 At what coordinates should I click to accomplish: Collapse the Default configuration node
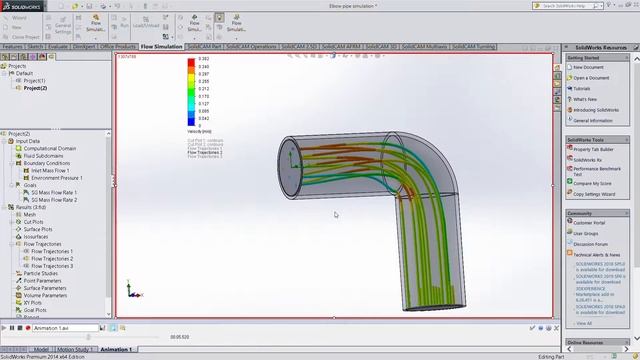pos(4,73)
